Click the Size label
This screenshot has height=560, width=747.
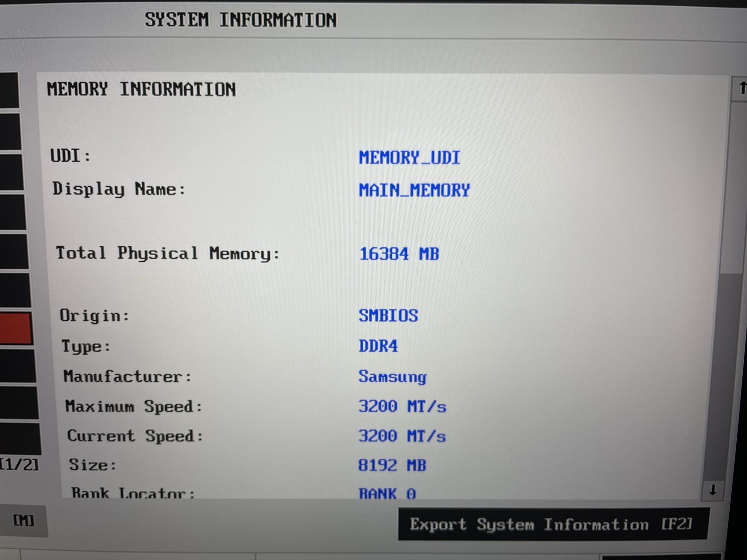tap(92, 465)
